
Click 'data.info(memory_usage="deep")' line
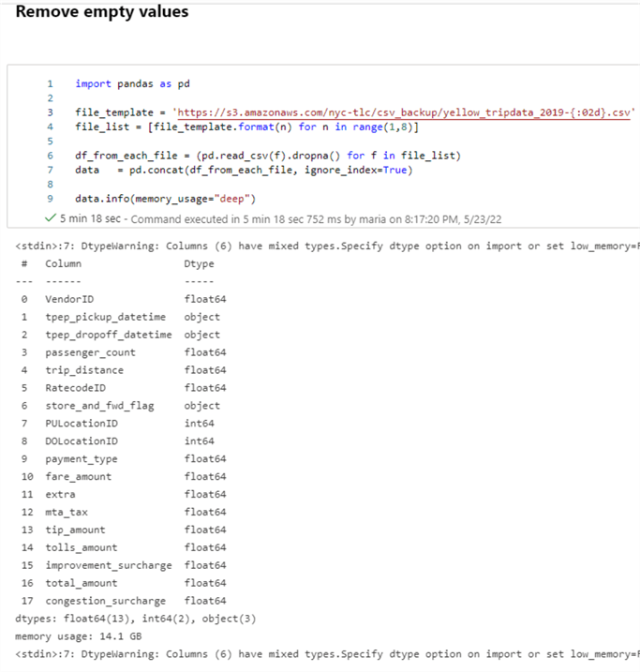click(x=165, y=199)
